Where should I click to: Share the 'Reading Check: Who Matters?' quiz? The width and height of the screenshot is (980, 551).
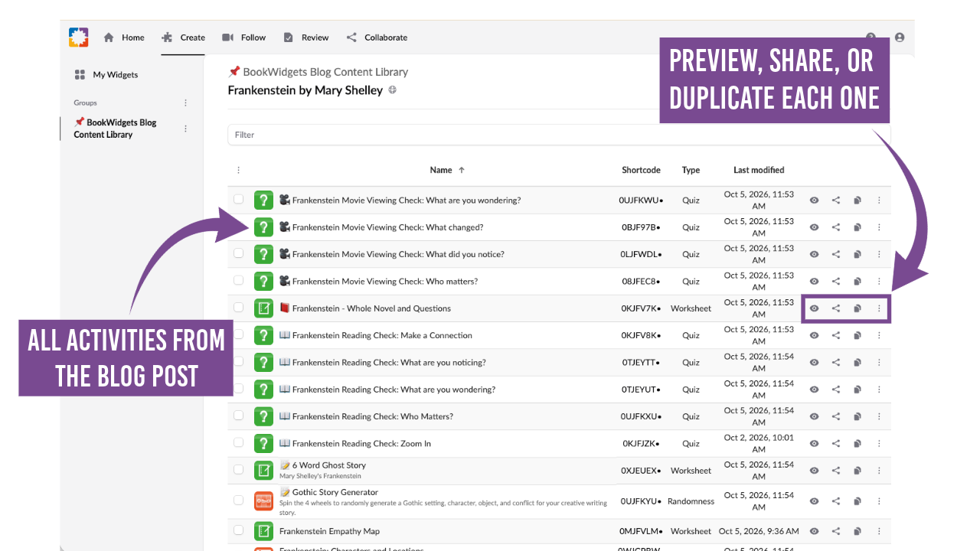pos(836,417)
